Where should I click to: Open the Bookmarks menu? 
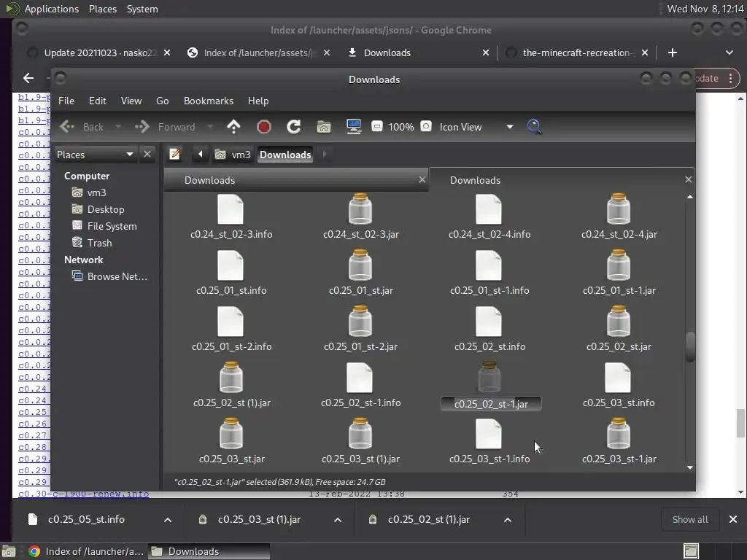pyautogui.click(x=208, y=101)
